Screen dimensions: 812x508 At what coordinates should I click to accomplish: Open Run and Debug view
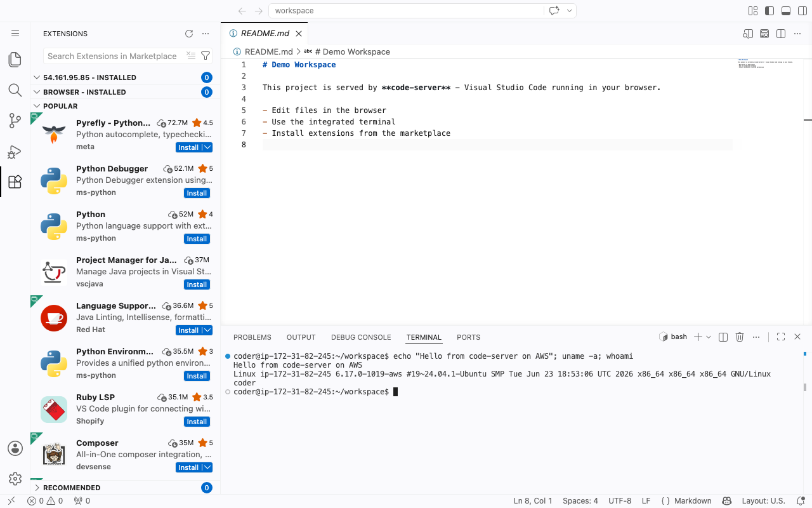(x=15, y=151)
